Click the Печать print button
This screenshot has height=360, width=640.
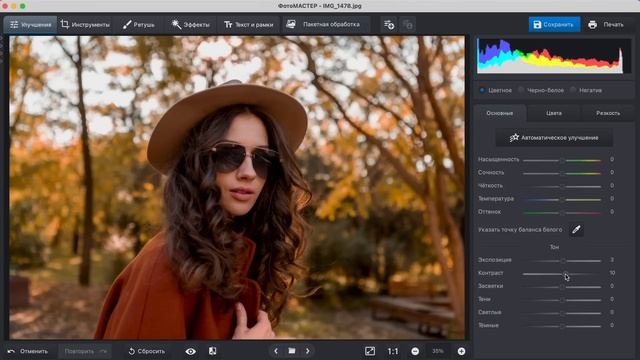click(x=606, y=24)
